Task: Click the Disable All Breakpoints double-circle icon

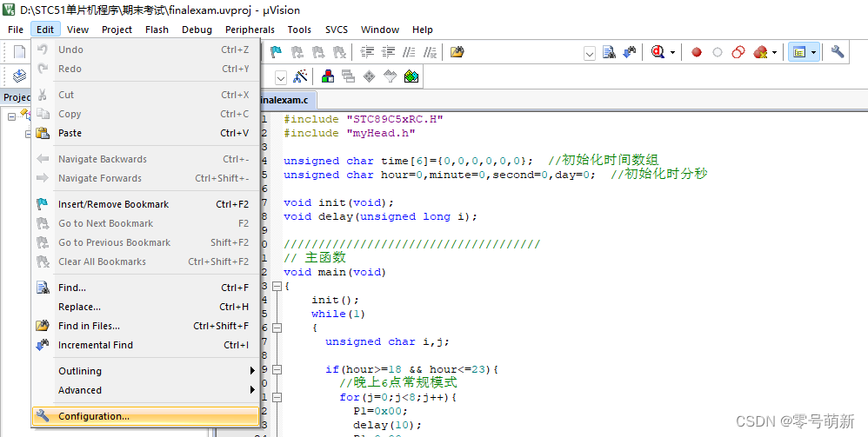Action: (x=738, y=52)
